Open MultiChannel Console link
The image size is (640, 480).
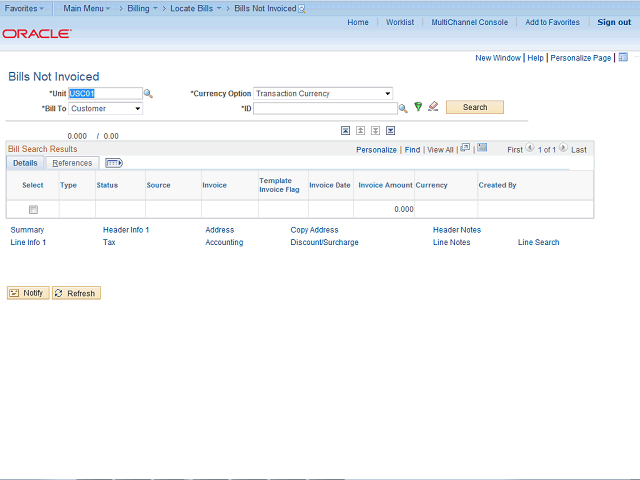[470, 22]
